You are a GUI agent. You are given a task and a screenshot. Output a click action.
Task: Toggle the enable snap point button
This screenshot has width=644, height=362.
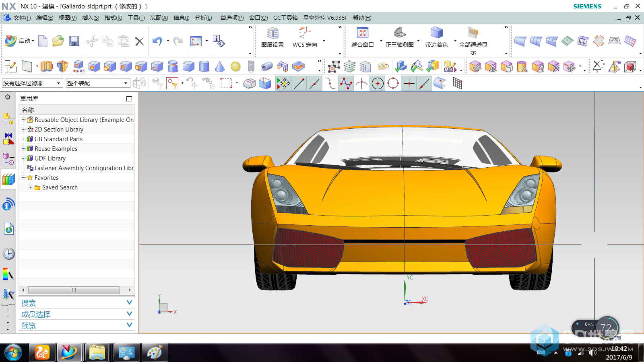(x=283, y=83)
